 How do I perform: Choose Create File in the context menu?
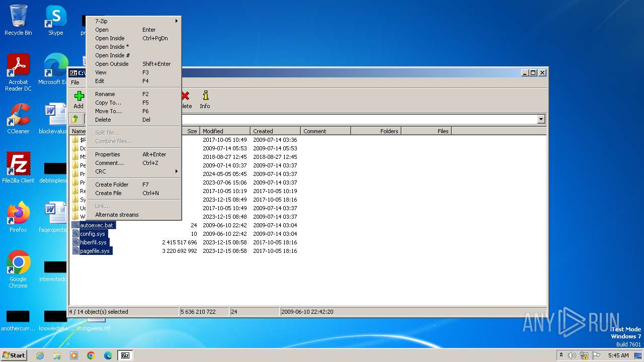134,193
